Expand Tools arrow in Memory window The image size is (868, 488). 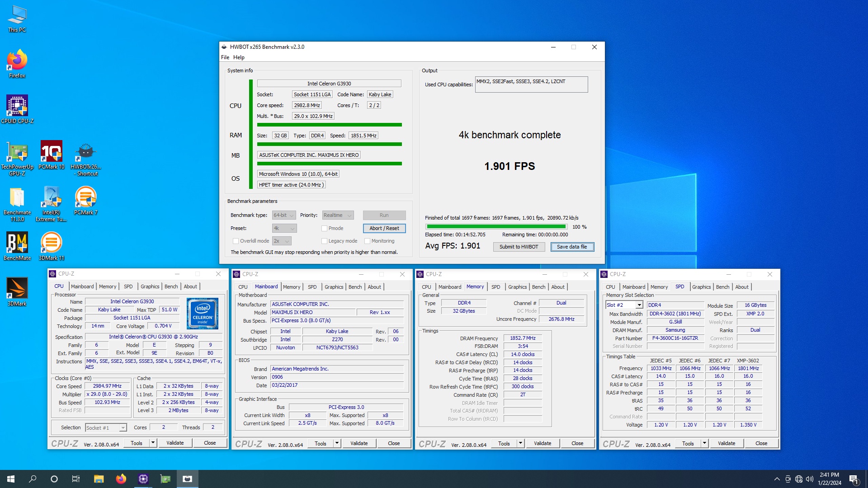point(521,443)
